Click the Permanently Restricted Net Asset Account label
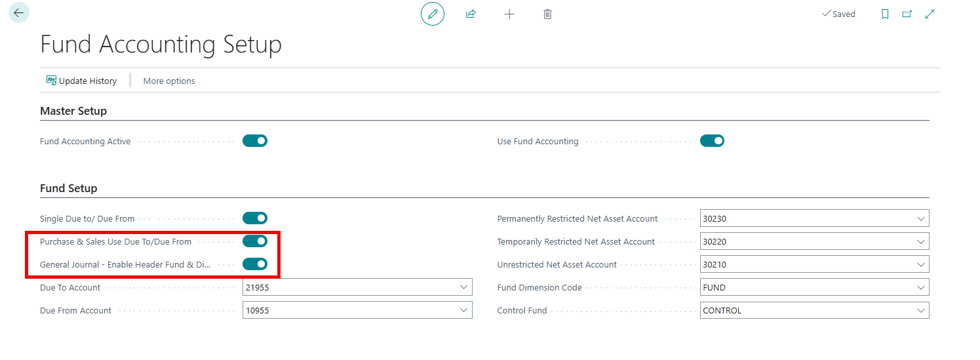 578,218
